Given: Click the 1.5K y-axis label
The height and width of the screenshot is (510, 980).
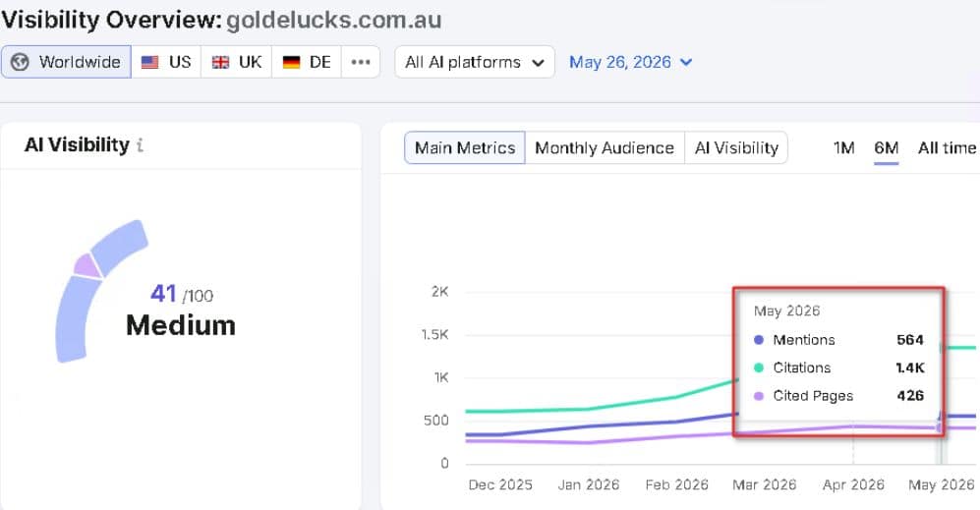Looking at the screenshot, I should point(435,334).
